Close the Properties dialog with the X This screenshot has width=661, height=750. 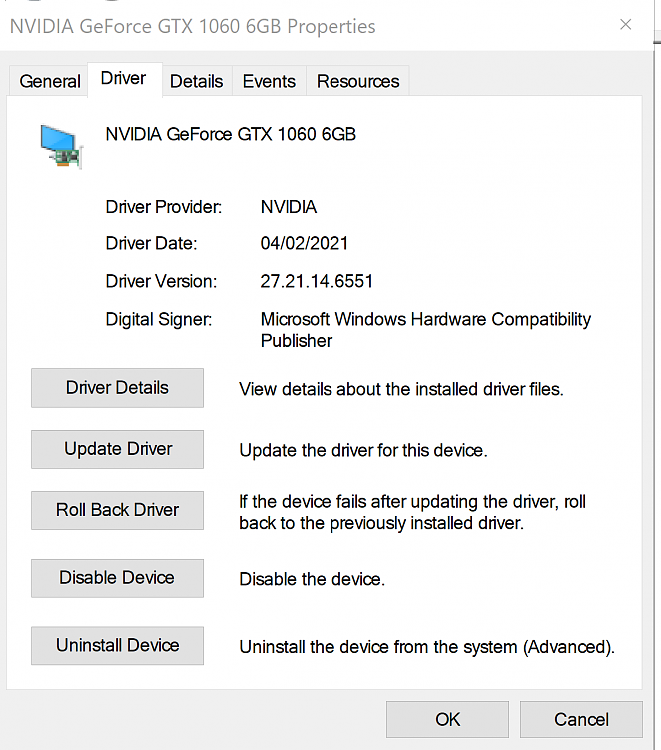[x=626, y=24]
